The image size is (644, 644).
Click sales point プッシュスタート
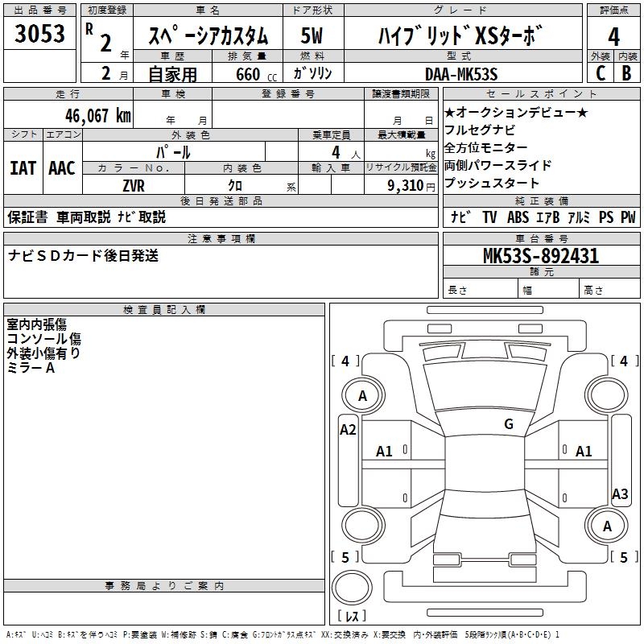(x=492, y=183)
